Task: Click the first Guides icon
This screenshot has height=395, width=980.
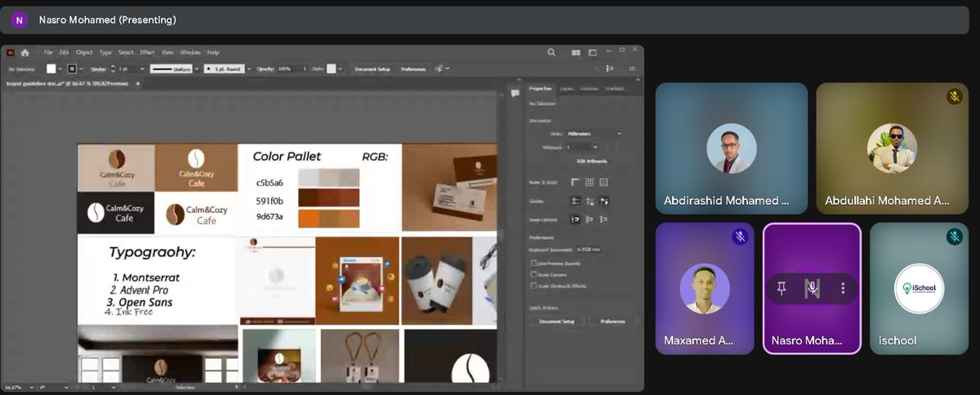Action: point(575,201)
